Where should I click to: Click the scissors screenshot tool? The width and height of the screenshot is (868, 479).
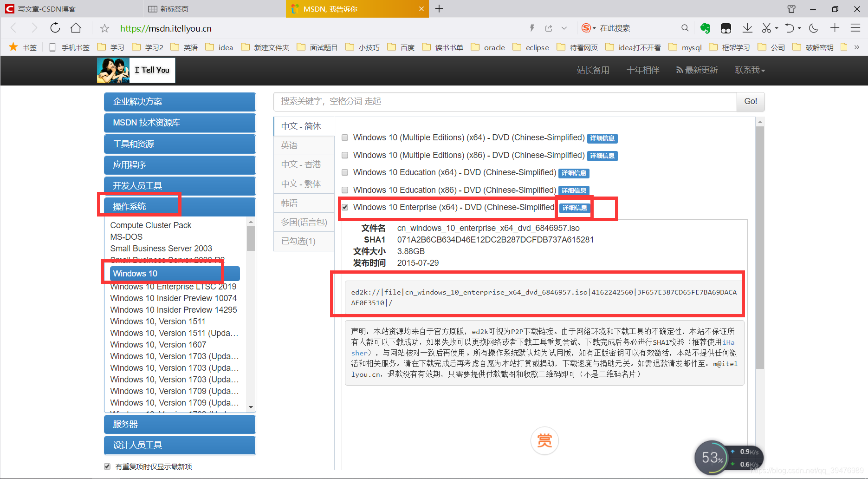pos(767,28)
